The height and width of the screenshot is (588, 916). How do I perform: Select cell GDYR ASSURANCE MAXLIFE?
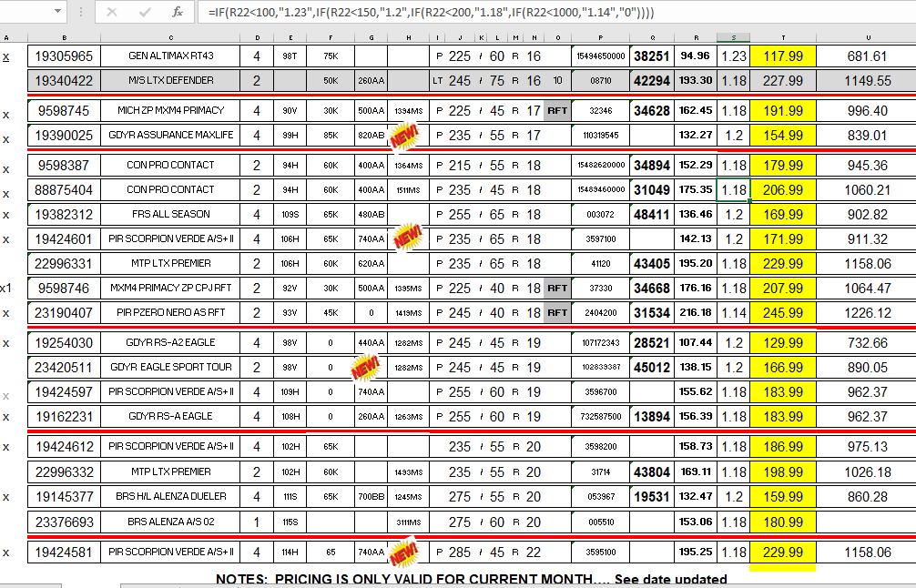170,135
